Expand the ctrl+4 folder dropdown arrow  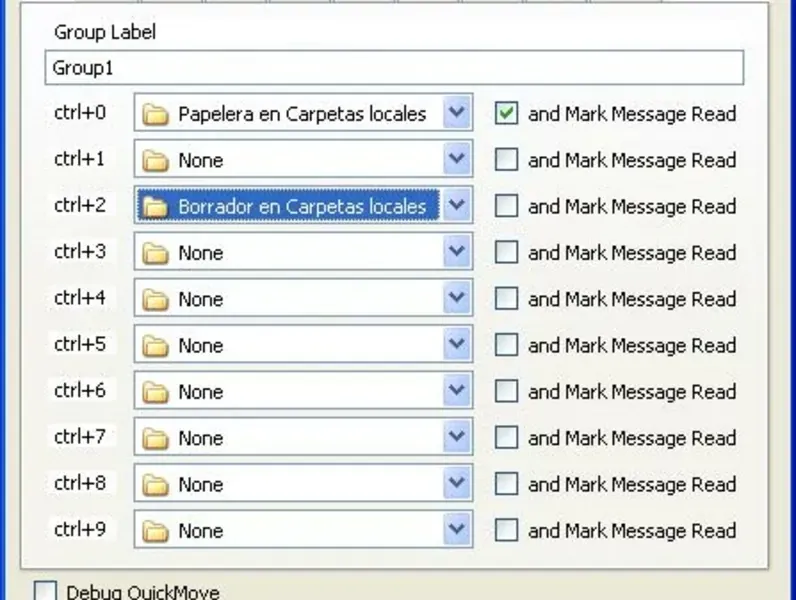coord(457,299)
